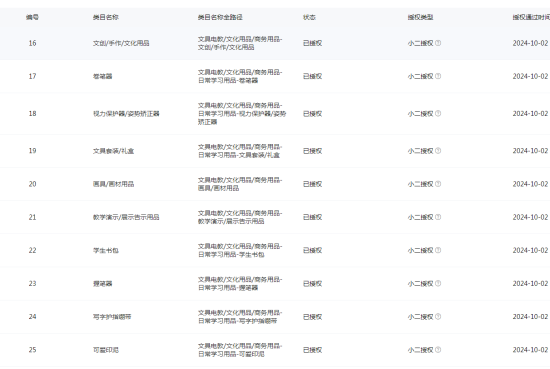Viewport: 550px width, 369px height.
Task: Click the 类目名称全路径 column header
Action: pos(220,17)
